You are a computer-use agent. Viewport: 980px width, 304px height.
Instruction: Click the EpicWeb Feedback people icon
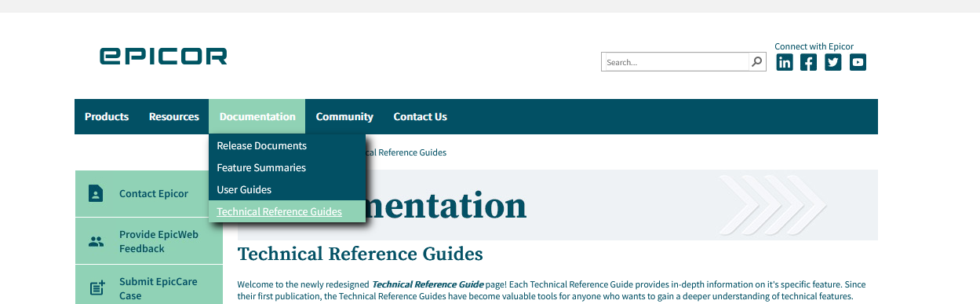pyautogui.click(x=96, y=241)
